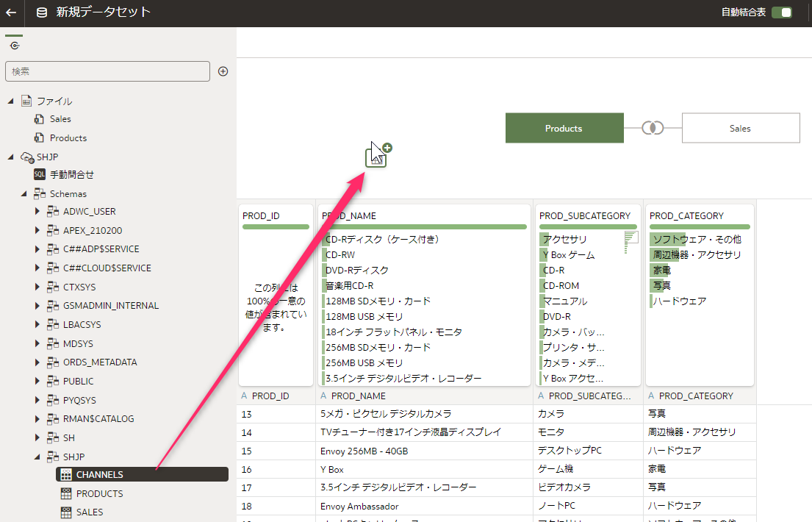Collapse the SHJP connection node
Screen dimensions: 812x522
tap(10, 157)
